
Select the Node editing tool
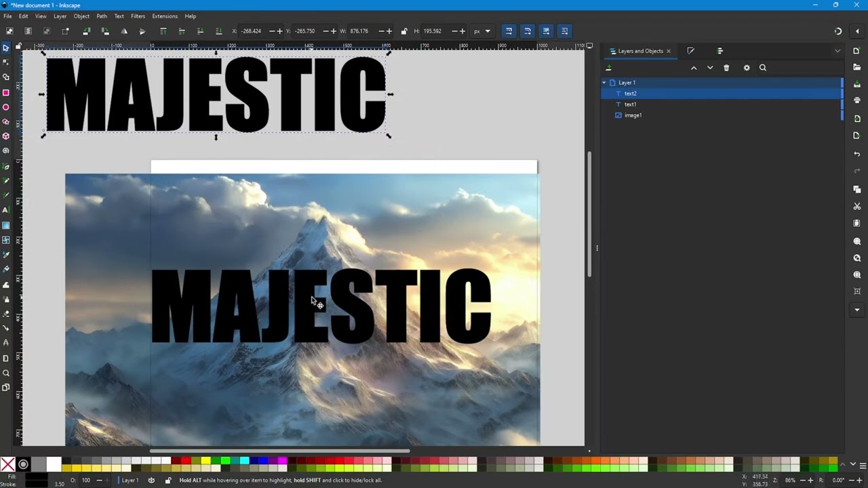[6, 62]
